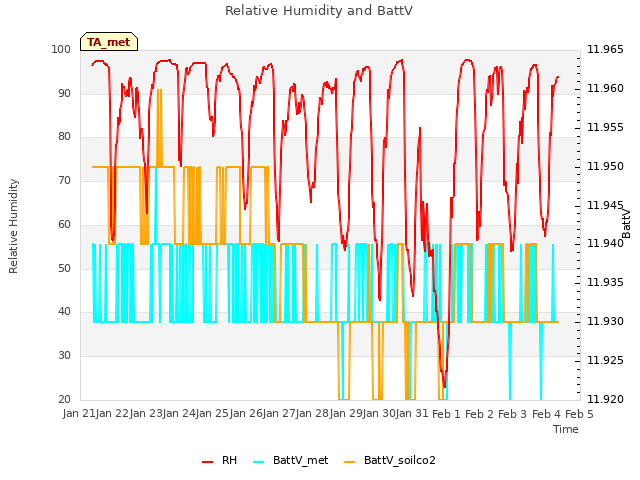
Task: Click the 11.925 BattV axis value
Action: (x=605, y=360)
